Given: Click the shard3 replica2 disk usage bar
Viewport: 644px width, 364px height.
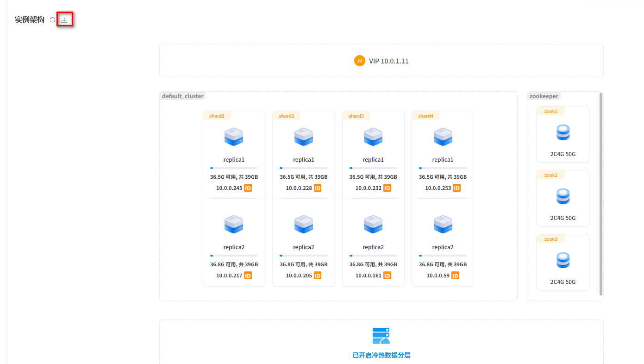Looking at the screenshot, I should (x=373, y=255).
